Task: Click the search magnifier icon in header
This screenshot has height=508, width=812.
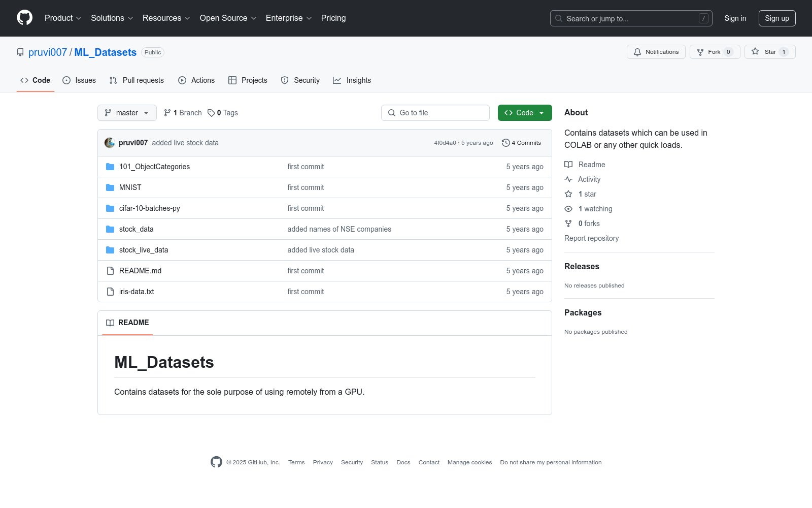Action: pyautogui.click(x=559, y=18)
